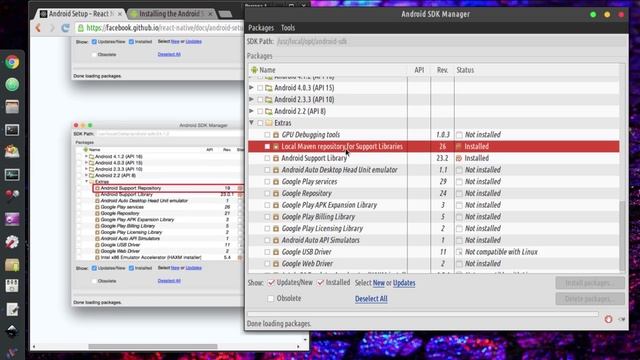640x360 pixels.
Task: Select the Google Play Licensing Library row
Action: [x=434, y=229]
